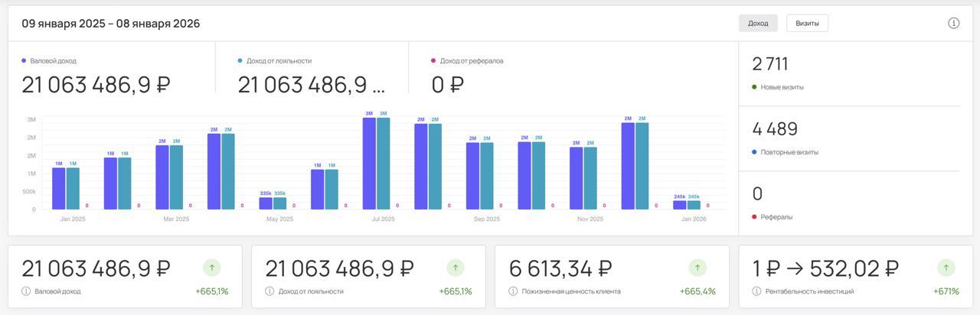Click info icon beside Рентабельность инвестиций
This screenshot has height=315, width=980.
pos(757,291)
